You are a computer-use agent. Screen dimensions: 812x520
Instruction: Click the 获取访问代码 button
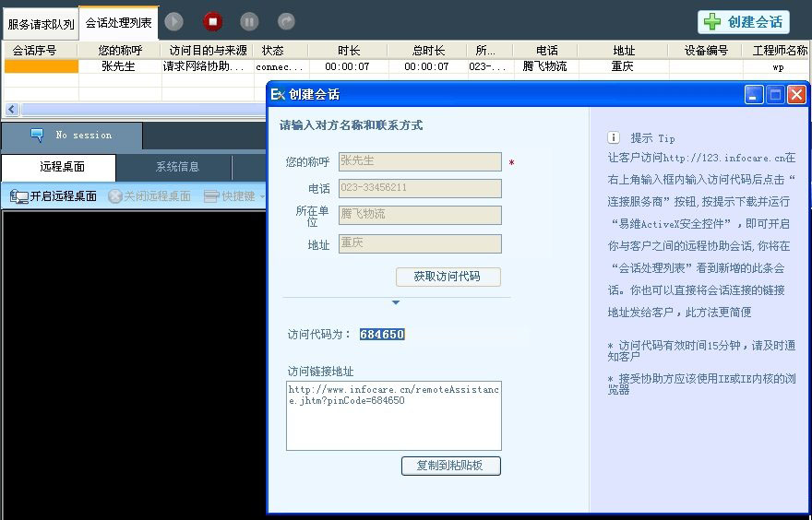click(x=448, y=277)
